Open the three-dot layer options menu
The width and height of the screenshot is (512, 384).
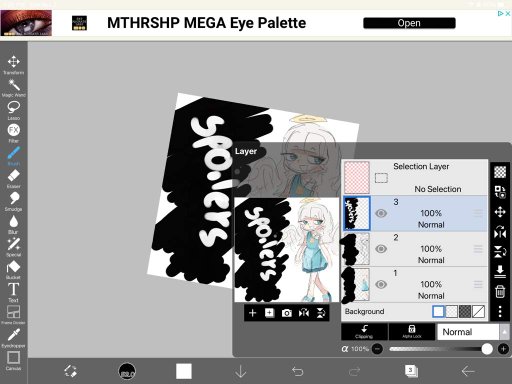pos(500,311)
